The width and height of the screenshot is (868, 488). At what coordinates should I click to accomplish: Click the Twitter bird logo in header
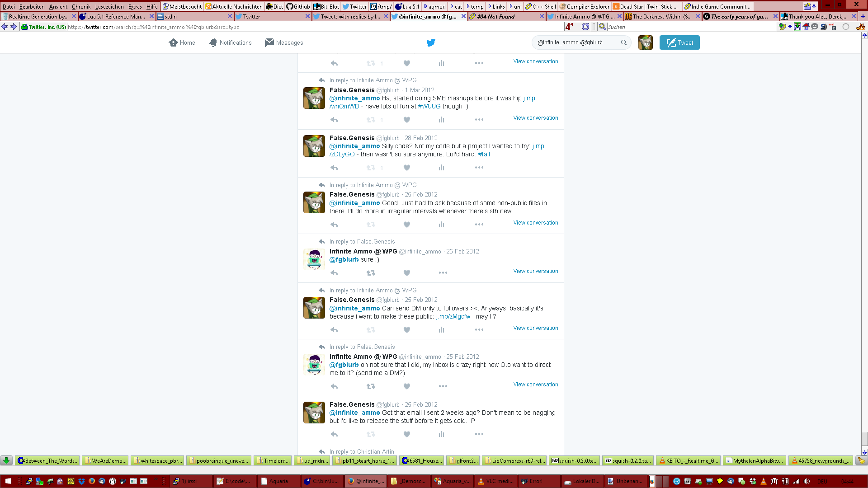click(431, 42)
